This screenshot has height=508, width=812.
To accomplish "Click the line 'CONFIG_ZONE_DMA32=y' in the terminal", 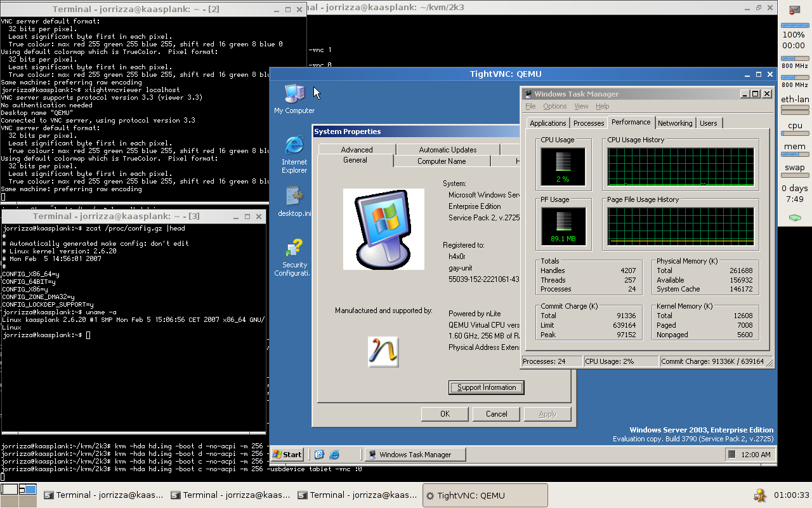I will (x=38, y=297).
